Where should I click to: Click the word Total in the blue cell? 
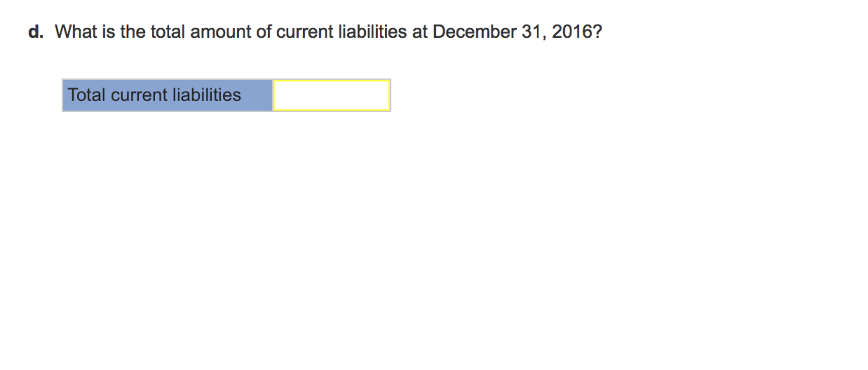pyautogui.click(x=87, y=95)
